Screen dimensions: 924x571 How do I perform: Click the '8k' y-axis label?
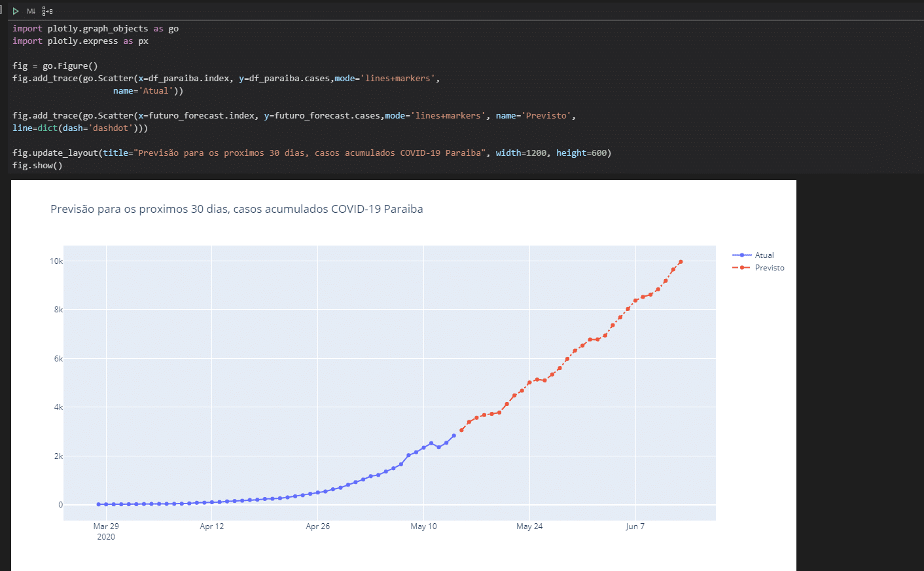[59, 310]
